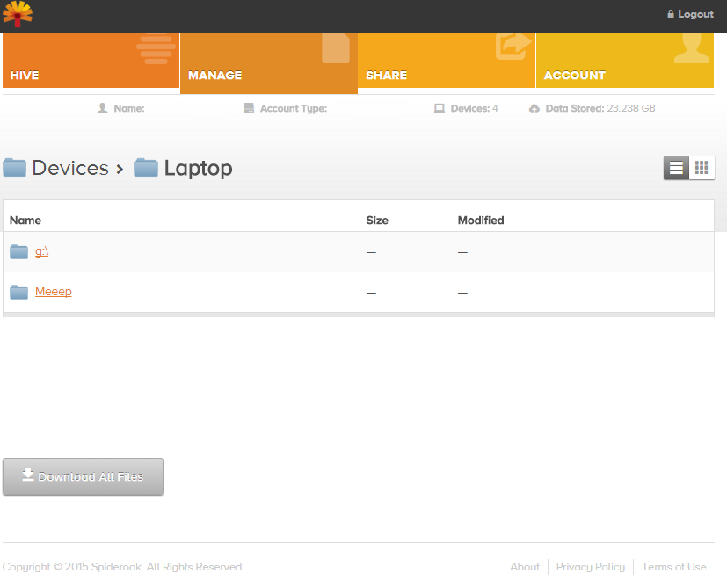Click the Devices: 4 text

point(475,108)
